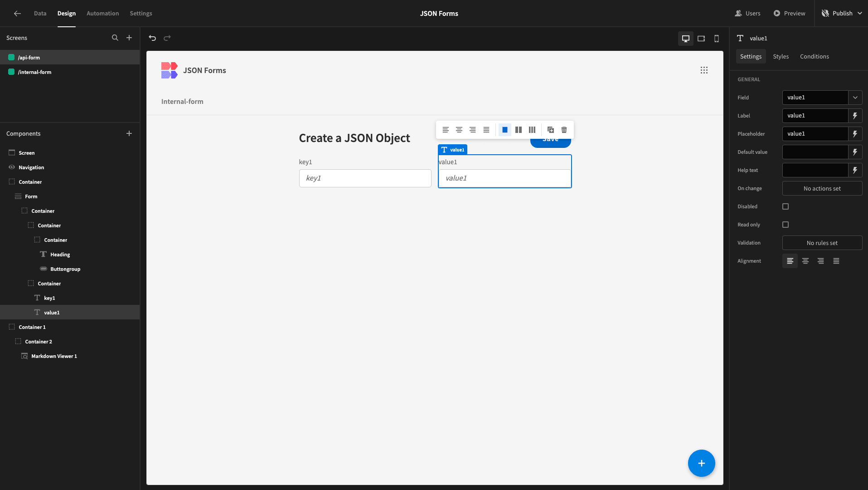The height and width of the screenshot is (490, 868).
Task: Open binding for Default value lightning icon
Action: click(x=855, y=152)
